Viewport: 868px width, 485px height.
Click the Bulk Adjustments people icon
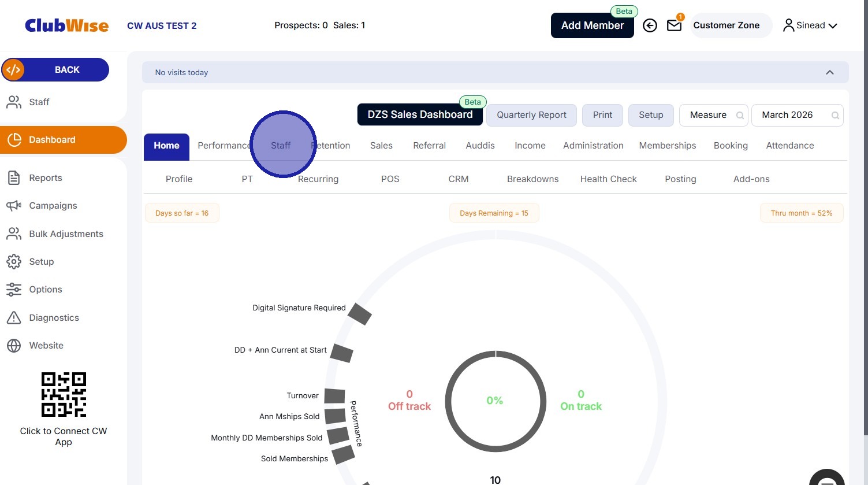pos(14,234)
